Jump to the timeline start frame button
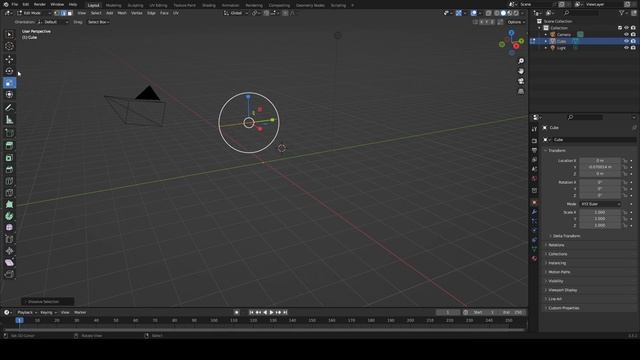Screen dimensions: 640x360 point(251,312)
